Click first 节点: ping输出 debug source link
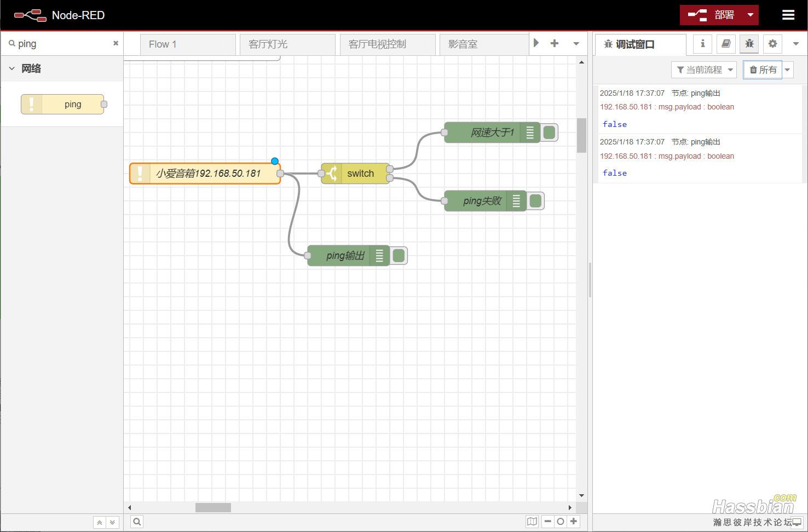Screen dimensions: 808x532 [x=696, y=93]
